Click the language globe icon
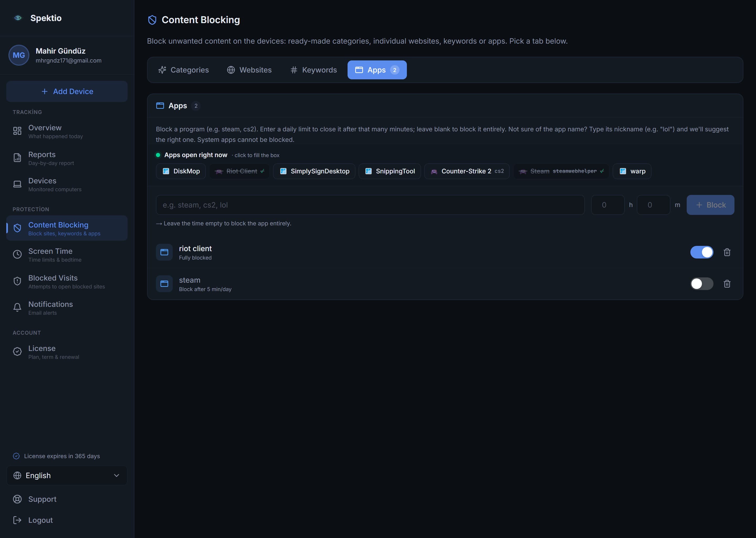Image resolution: width=756 pixels, height=538 pixels. [x=17, y=475]
